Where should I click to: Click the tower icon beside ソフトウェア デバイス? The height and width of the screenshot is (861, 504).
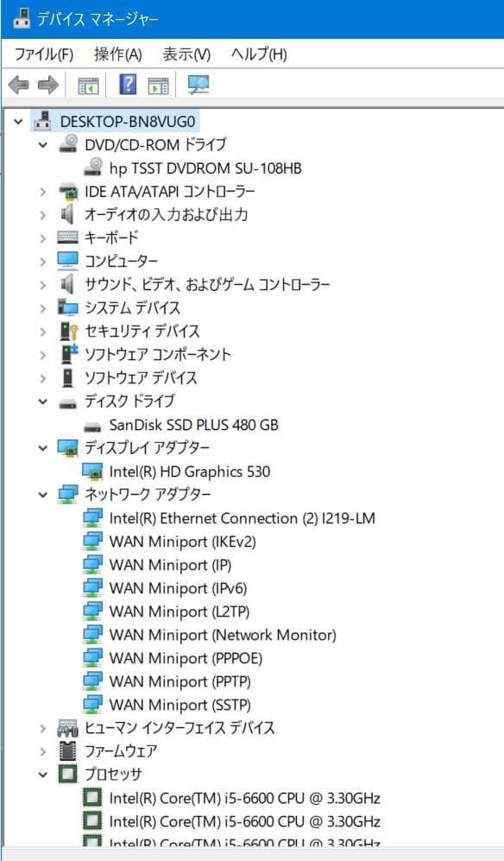(67, 377)
